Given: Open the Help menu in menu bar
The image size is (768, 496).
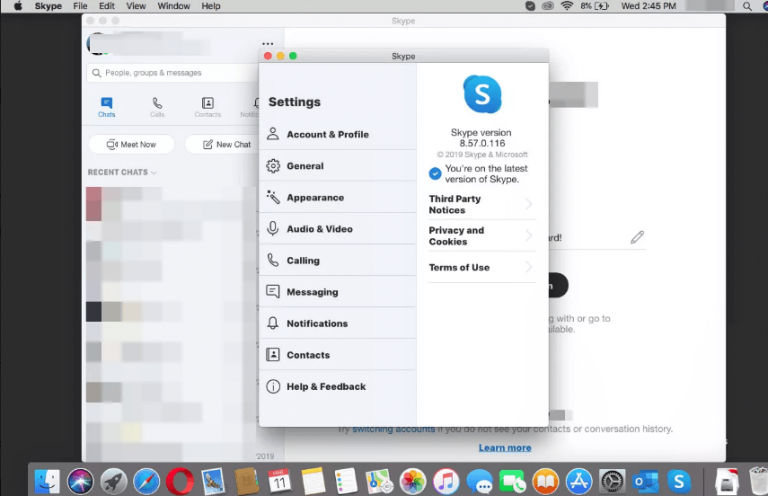Looking at the screenshot, I should pyautogui.click(x=211, y=6).
